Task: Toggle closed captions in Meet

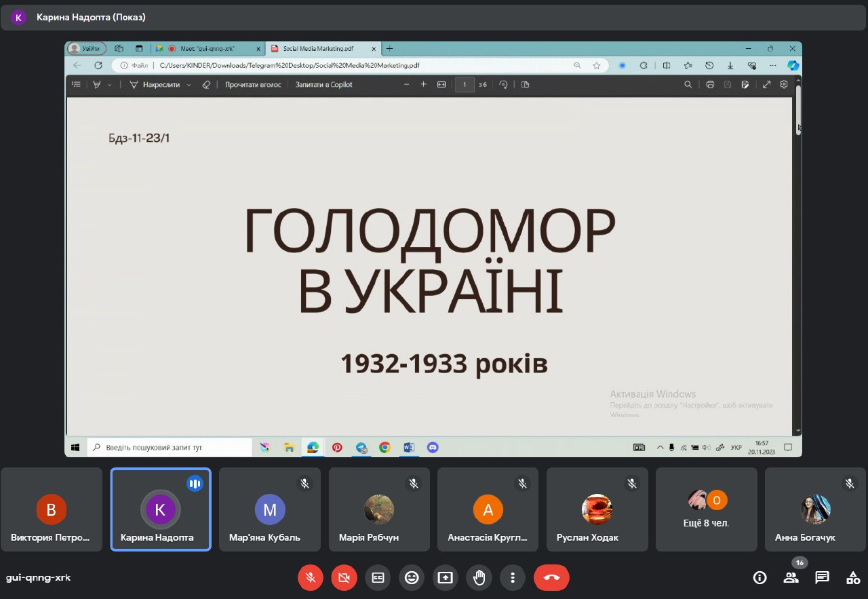Action: tap(378, 577)
